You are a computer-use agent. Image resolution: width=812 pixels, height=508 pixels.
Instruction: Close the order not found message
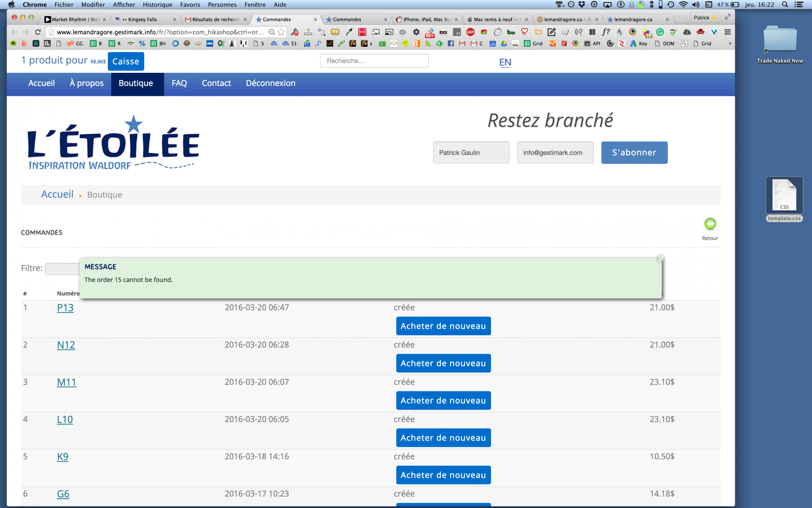(661, 258)
